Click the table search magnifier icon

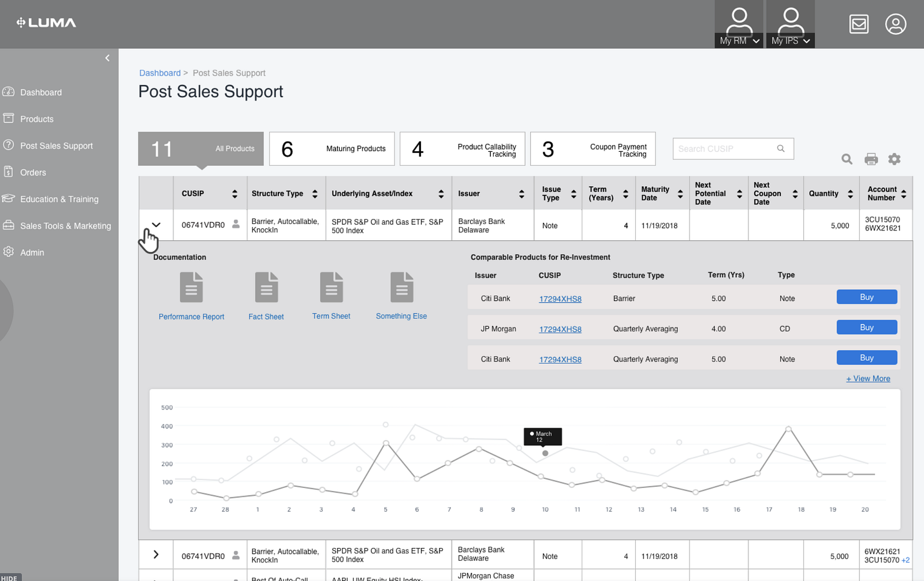tap(847, 159)
